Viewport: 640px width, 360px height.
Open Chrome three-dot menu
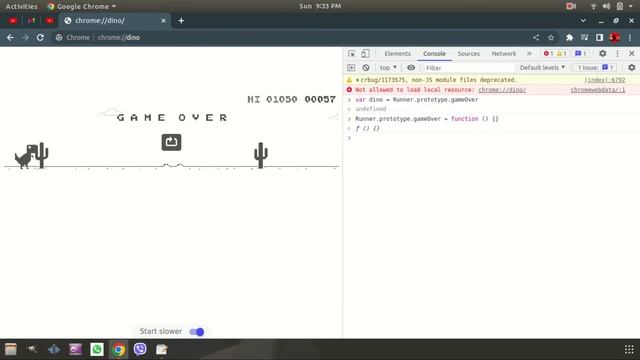point(630,38)
